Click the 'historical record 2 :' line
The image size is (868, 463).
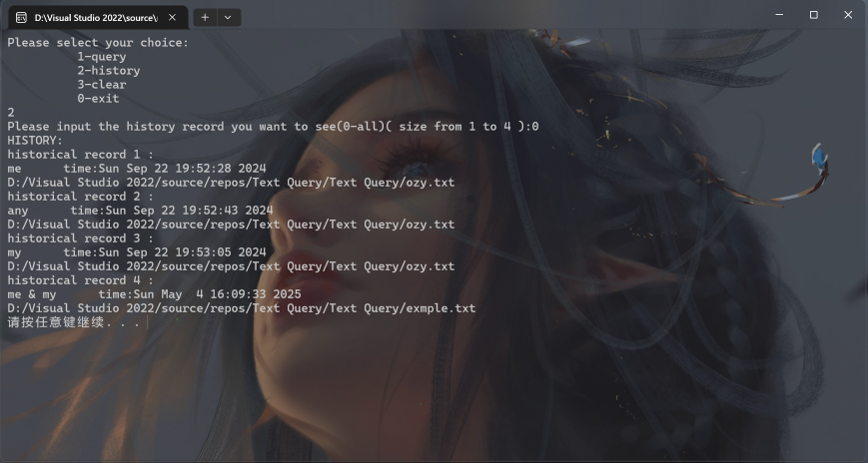point(80,197)
